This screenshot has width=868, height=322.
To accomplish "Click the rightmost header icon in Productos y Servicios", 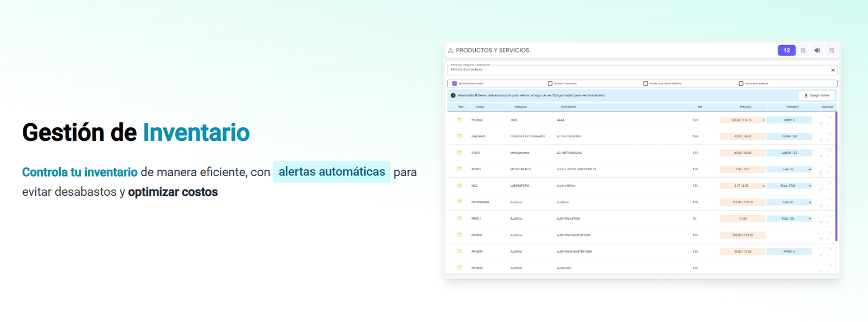I will pos(832,50).
